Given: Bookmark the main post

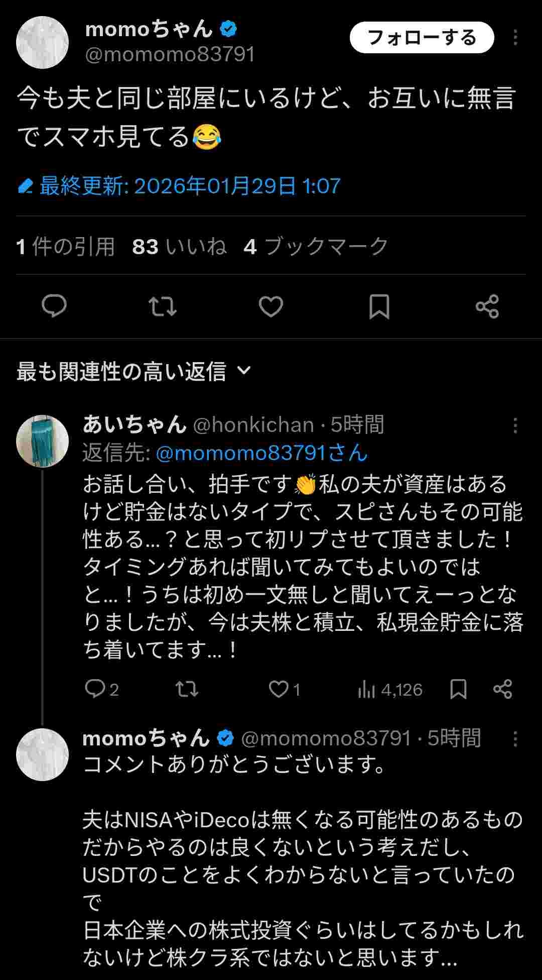Looking at the screenshot, I should (379, 306).
